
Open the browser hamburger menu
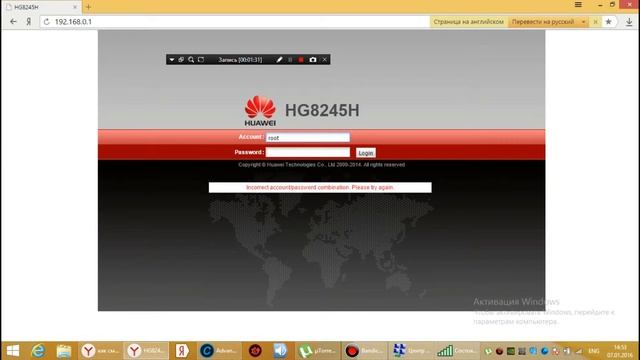578,4
